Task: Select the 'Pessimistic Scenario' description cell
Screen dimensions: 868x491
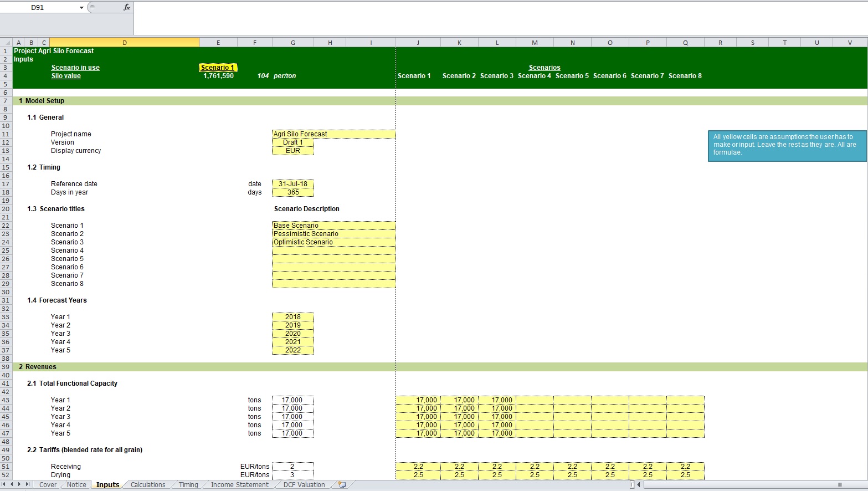Action: point(334,234)
